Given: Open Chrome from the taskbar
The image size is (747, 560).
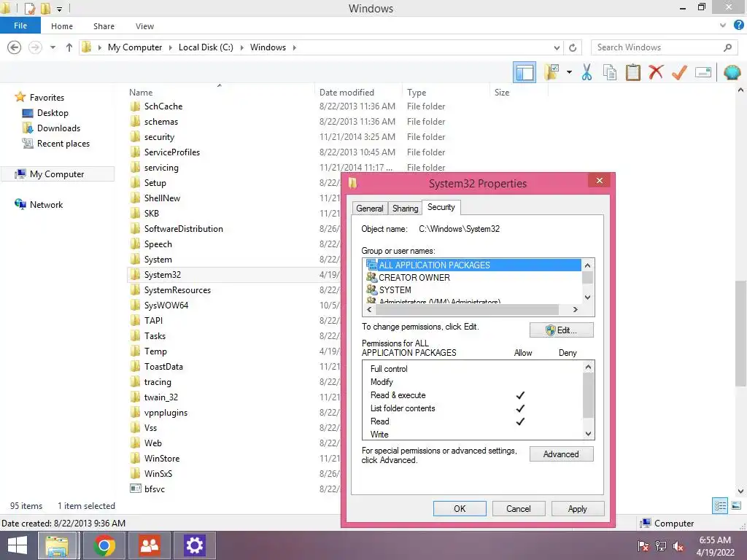Looking at the screenshot, I should coord(104,545).
